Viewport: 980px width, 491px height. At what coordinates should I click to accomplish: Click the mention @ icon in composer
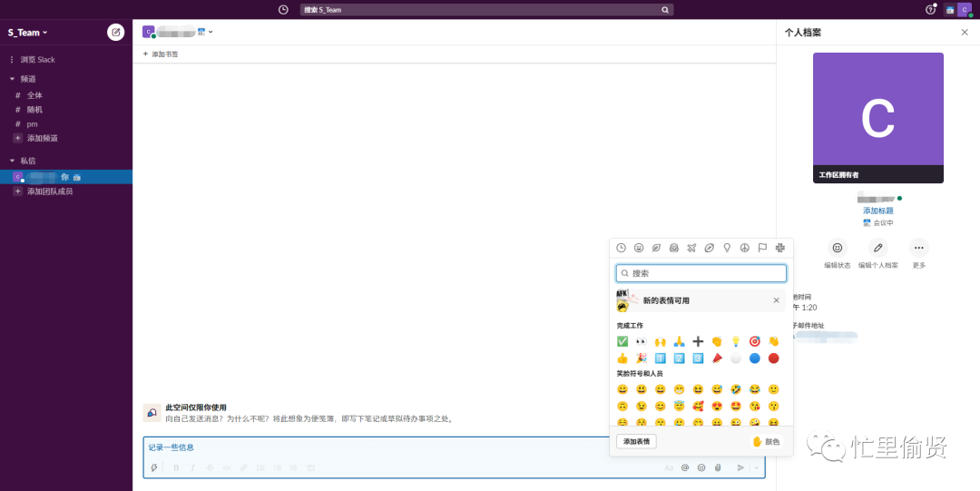[685, 467]
